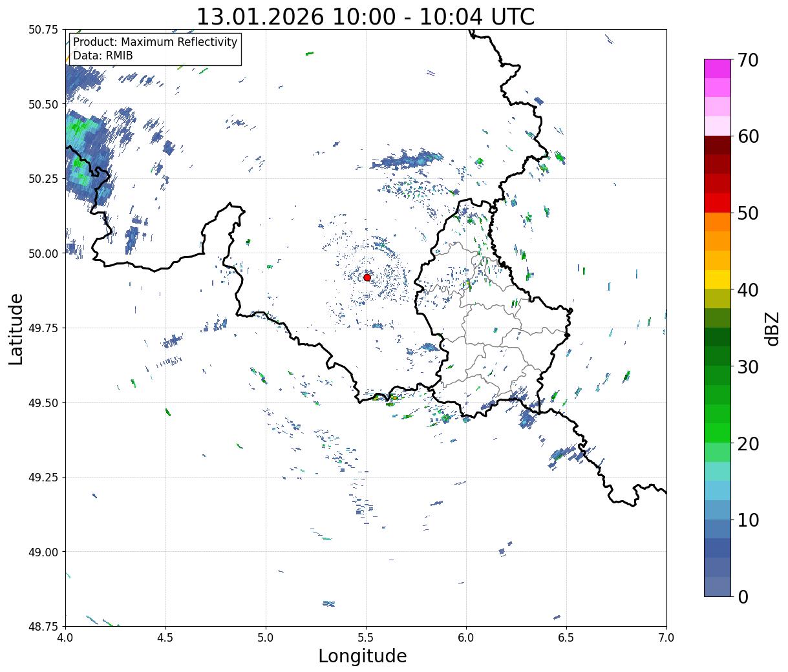The image size is (788, 672).
Task: Click the colorbar tick label '0'
Action: (x=742, y=596)
